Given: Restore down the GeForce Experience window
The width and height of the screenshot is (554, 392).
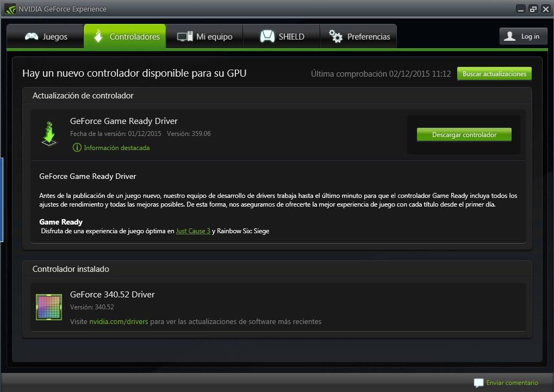Looking at the screenshot, I should [533, 9].
